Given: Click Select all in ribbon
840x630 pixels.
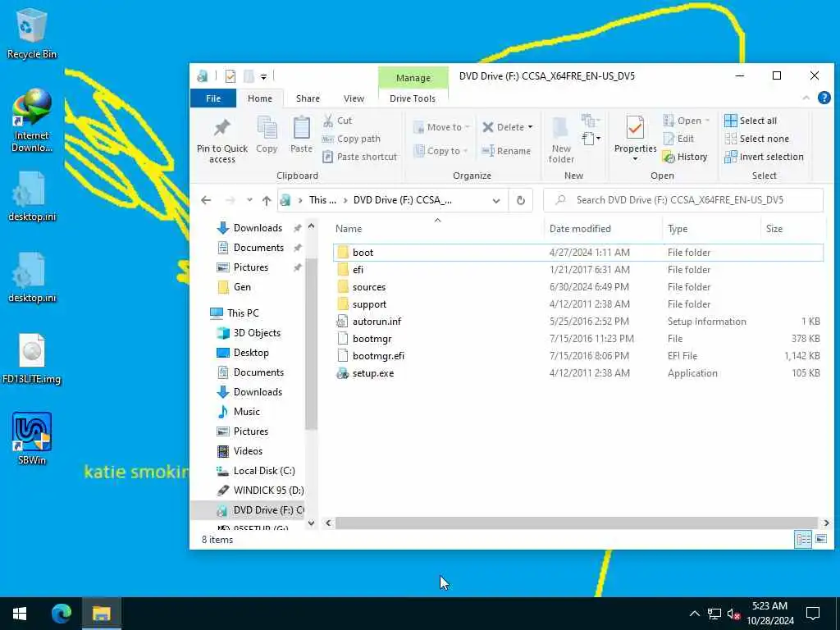Looking at the screenshot, I should 751,121.
